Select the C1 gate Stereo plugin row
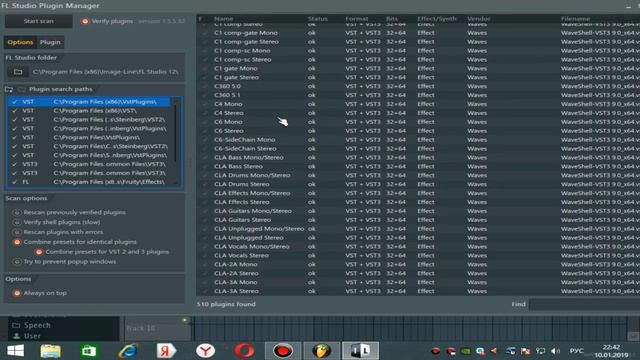The height and width of the screenshot is (360, 640). [418, 77]
